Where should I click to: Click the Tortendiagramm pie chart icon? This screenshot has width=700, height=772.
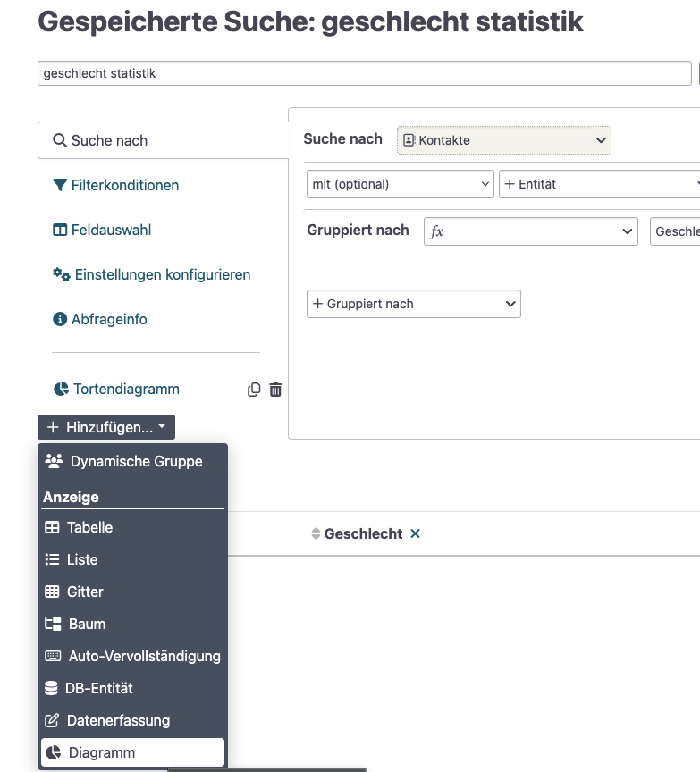tap(60, 389)
